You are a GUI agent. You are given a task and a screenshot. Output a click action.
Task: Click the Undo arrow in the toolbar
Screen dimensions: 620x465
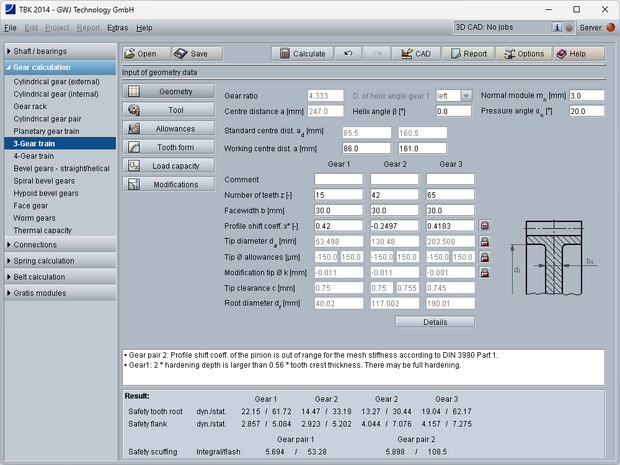click(x=347, y=54)
